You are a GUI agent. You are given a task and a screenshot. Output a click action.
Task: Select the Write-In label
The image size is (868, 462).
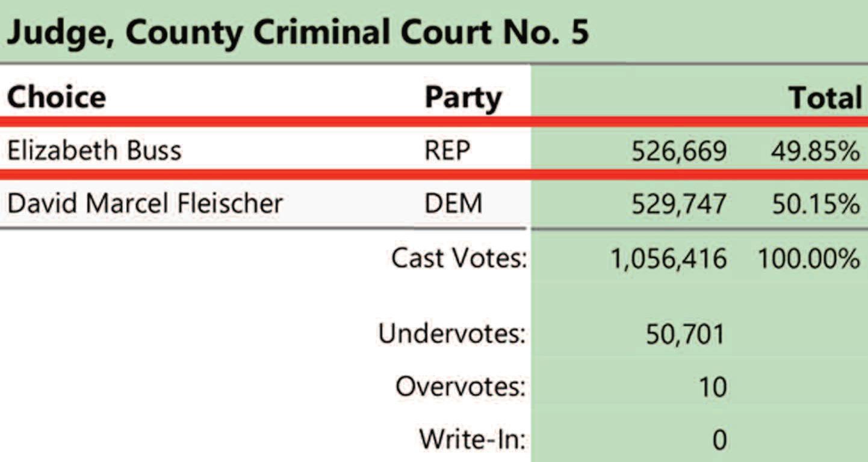click(473, 439)
